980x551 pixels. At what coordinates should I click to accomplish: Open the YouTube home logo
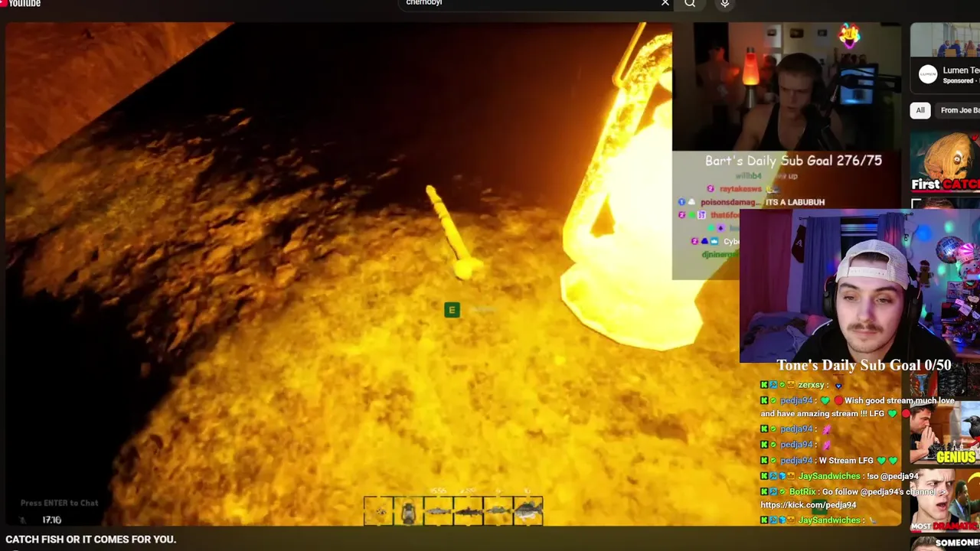click(21, 3)
